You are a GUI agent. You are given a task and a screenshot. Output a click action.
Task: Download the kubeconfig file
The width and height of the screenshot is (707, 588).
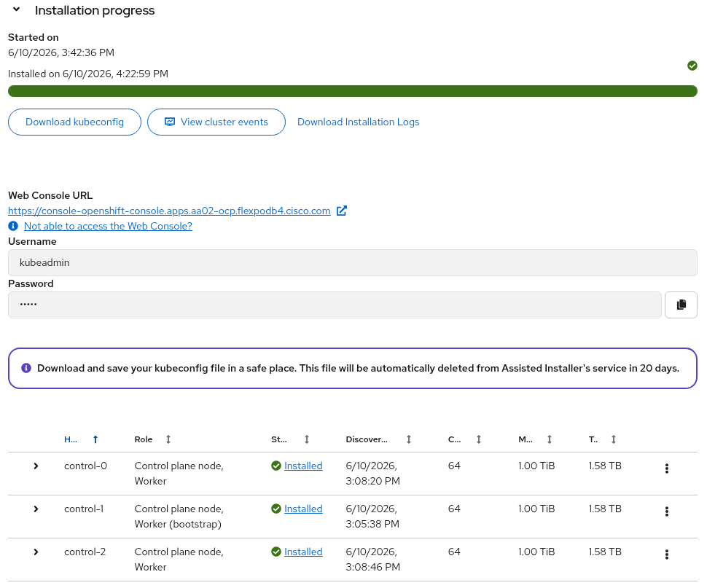tap(74, 122)
